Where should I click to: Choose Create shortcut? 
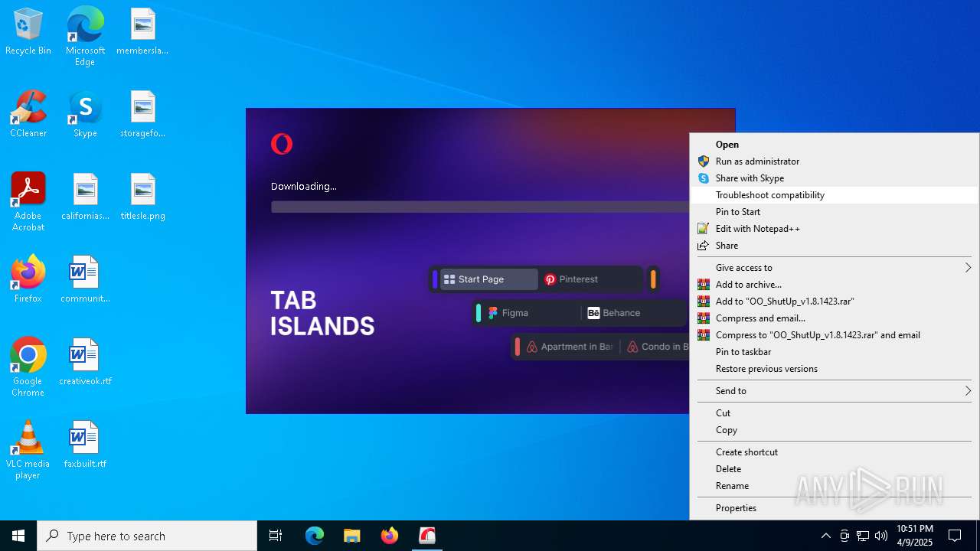tap(835, 452)
